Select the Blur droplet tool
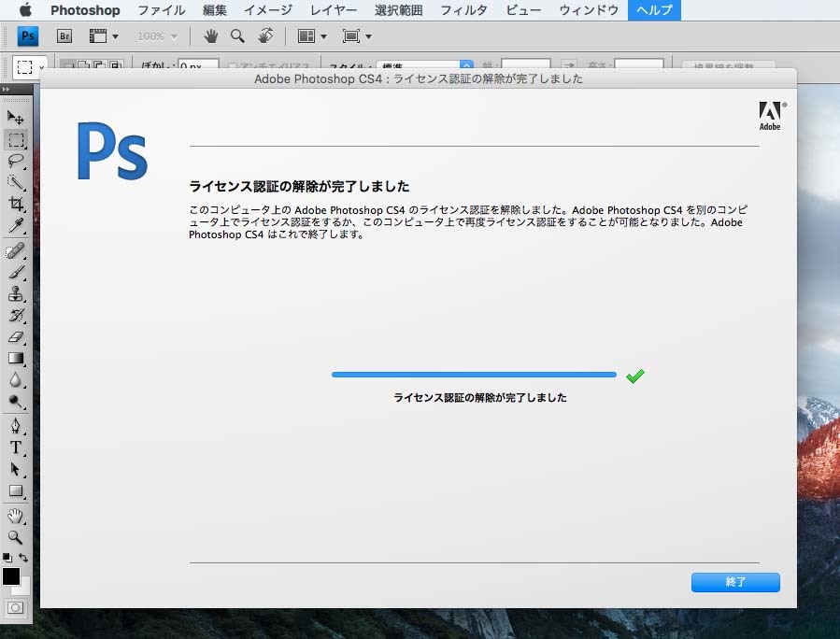Screen dimensions: 840x639 [15, 380]
